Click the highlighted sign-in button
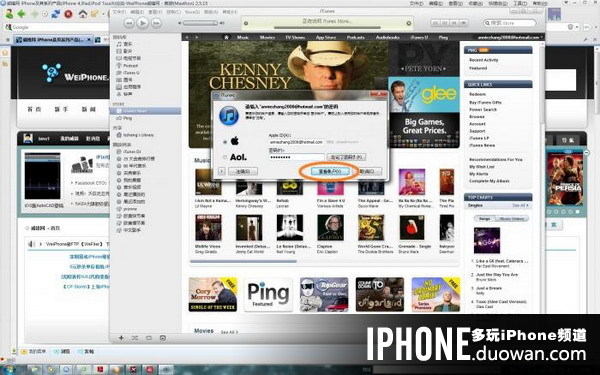Image resolution: width=600 pixels, height=375 pixels. coord(329,171)
